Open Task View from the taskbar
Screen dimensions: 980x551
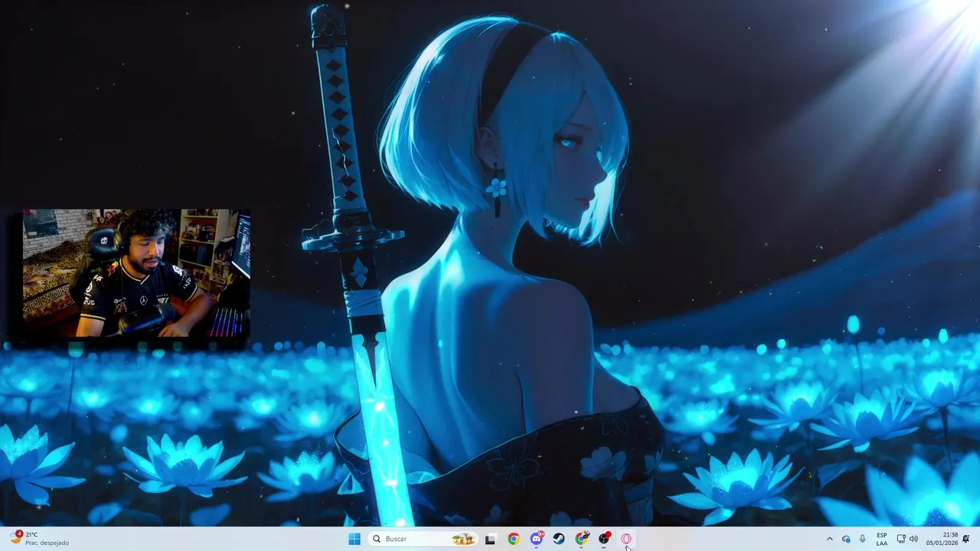[x=490, y=539]
